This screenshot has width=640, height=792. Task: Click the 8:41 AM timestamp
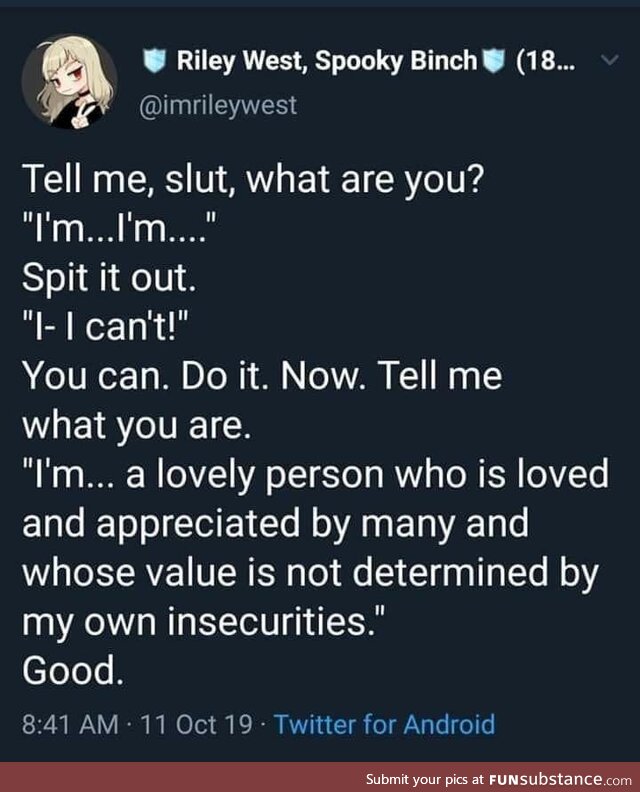tap(70, 724)
